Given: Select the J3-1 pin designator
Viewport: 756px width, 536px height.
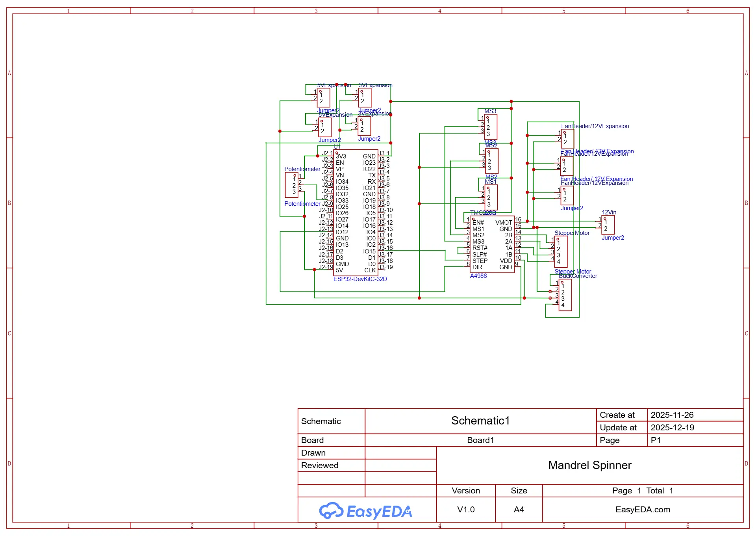Looking at the screenshot, I should coord(384,153).
